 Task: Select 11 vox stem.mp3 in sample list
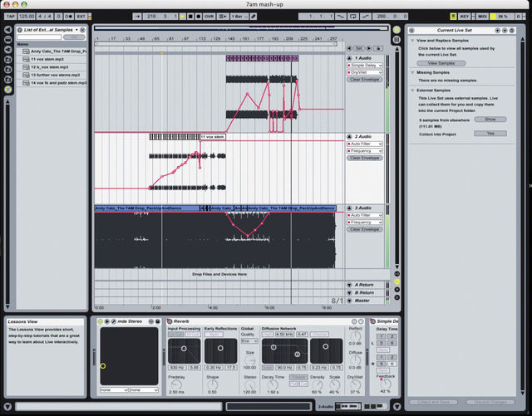pyautogui.click(x=52, y=59)
